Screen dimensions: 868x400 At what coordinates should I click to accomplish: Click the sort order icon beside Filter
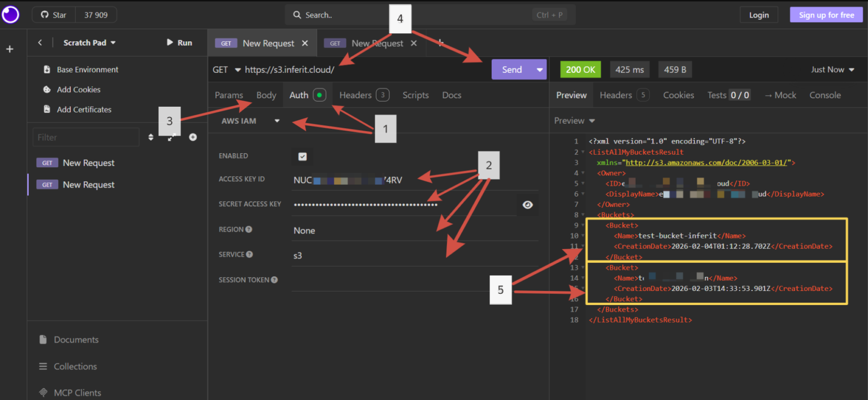151,137
